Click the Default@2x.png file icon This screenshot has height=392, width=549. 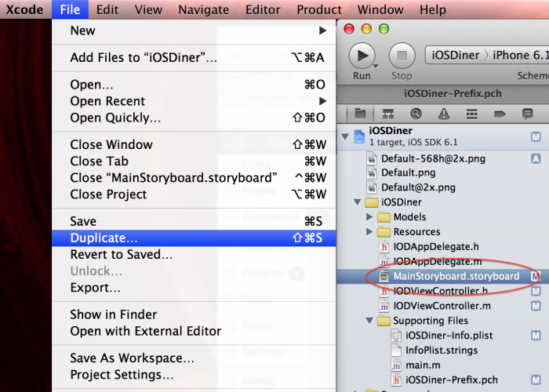[x=372, y=187]
